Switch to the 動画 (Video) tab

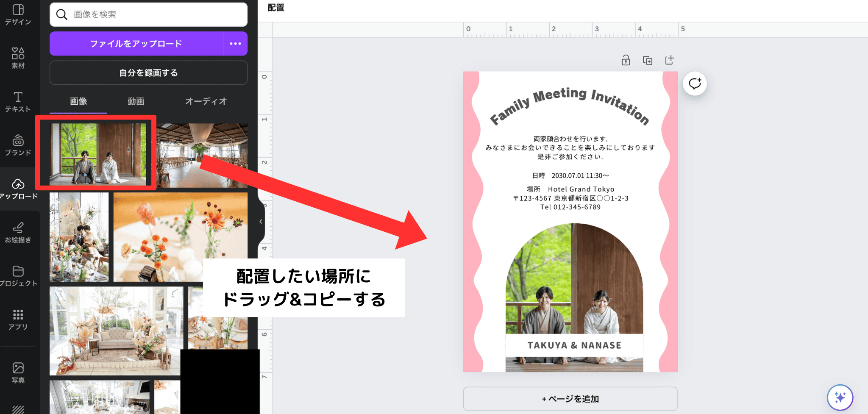click(136, 101)
